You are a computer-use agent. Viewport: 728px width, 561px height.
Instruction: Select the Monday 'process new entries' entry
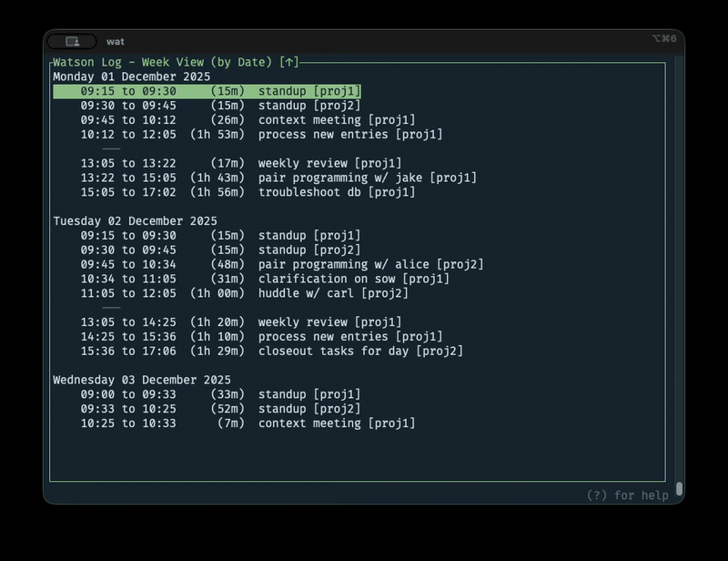pos(261,135)
